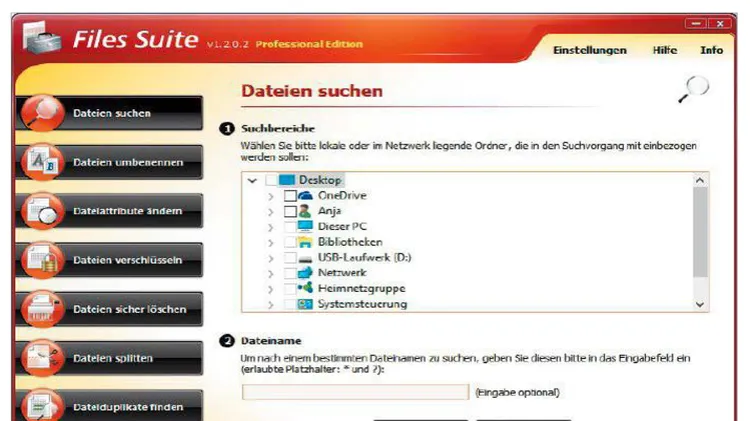Open the Dateien suchen section
This screenshot has height=421, width=750.
(x=110, y=113)
